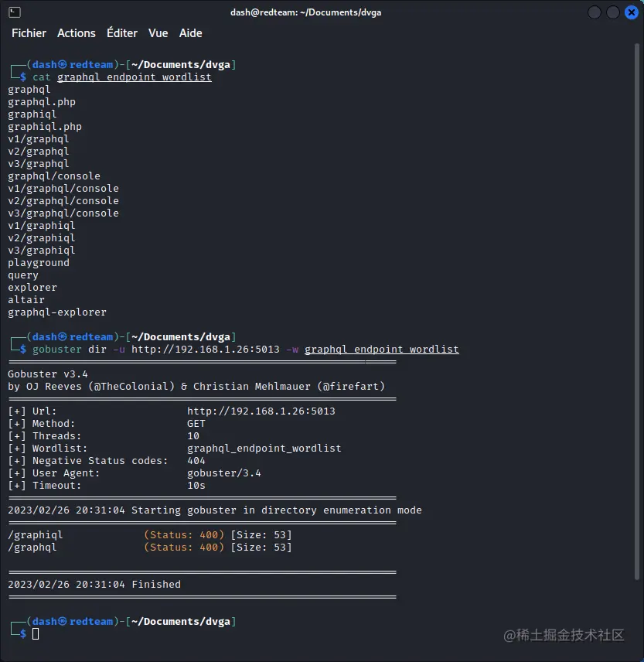Select the 'v1/graphql/console' line

(63, 188)
